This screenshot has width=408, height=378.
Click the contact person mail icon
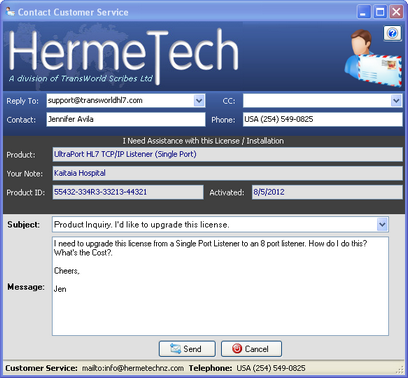click(x=373, y=58)
